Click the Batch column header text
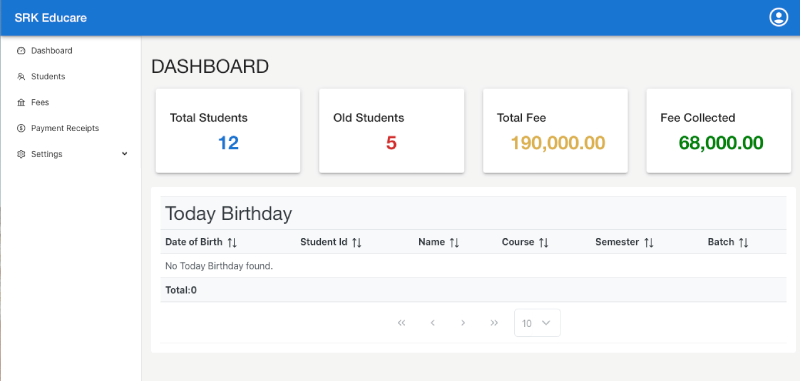The image size is (800, 381). tap(721, 242)
